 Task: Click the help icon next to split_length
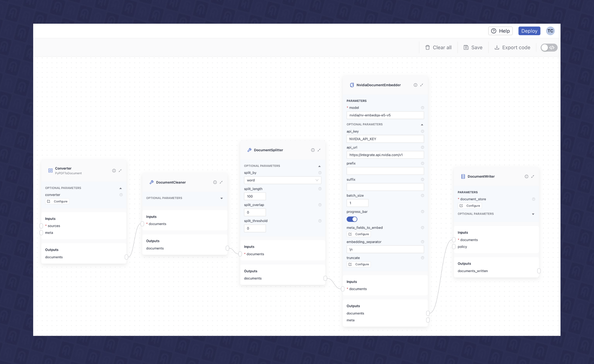tap(320, 189)
